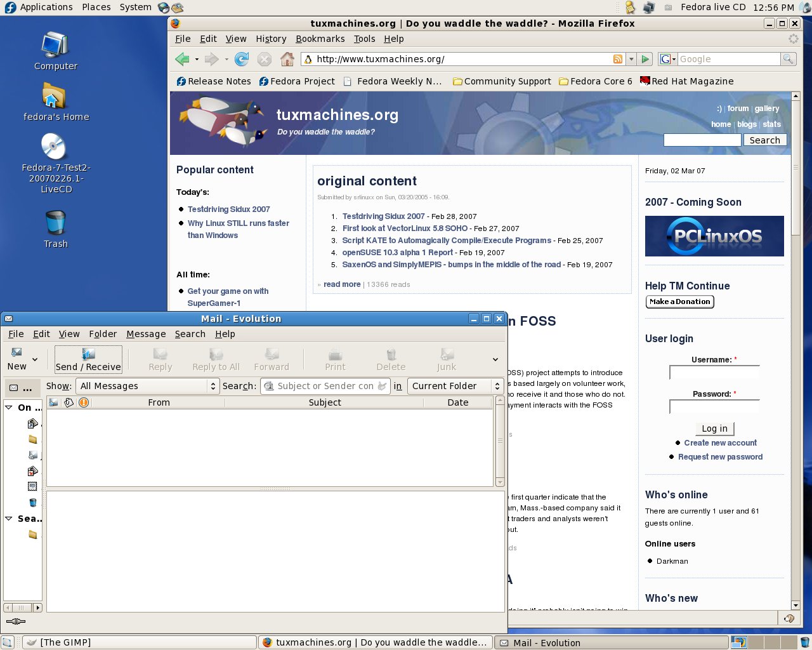Screen dimensions: 812x650
Task: Click the message status column header icon
Action: coord(53,402)
